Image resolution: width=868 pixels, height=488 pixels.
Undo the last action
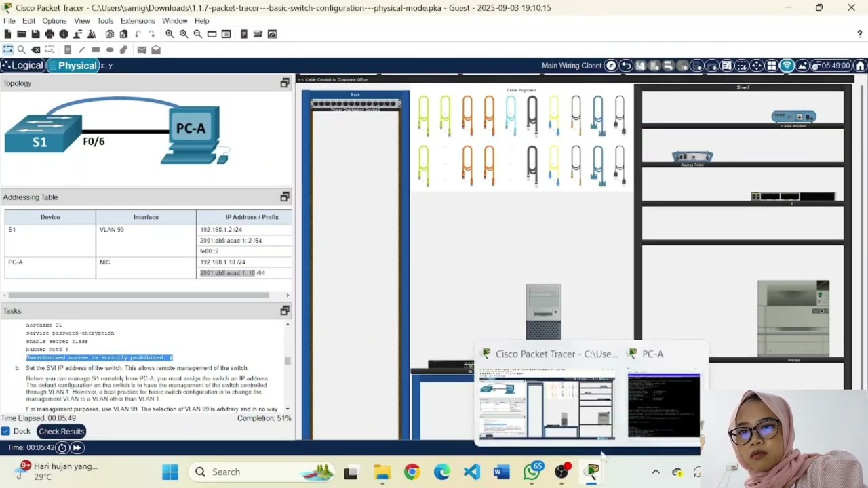pos(138,34)
